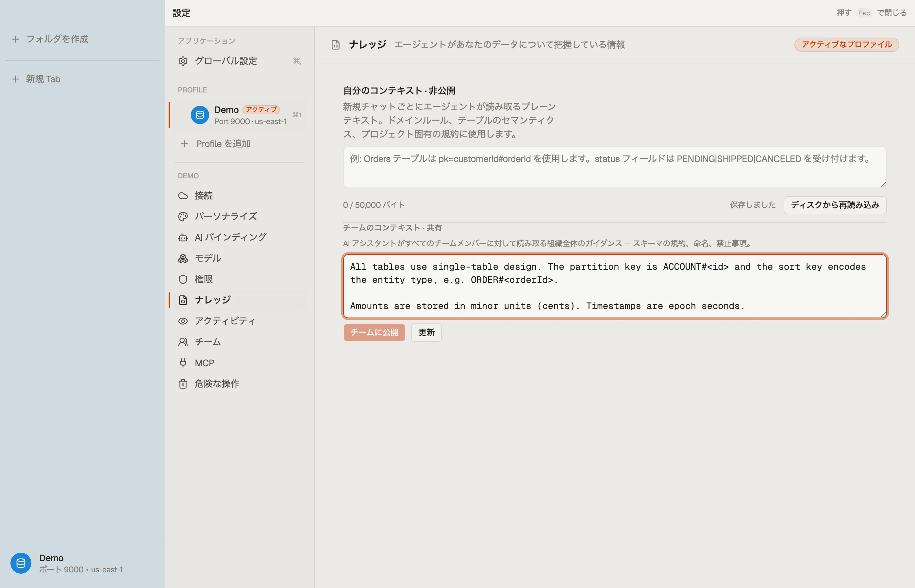Viewport: 915px width, 588px height.
Task: Click the plug icon for MCP
Action: coord(183,363)
